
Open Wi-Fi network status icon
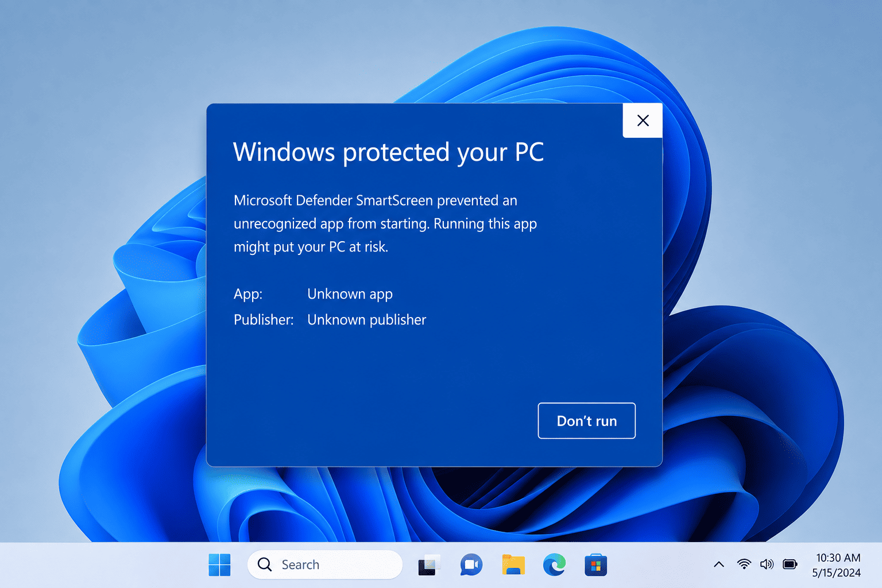pos(744,564)
